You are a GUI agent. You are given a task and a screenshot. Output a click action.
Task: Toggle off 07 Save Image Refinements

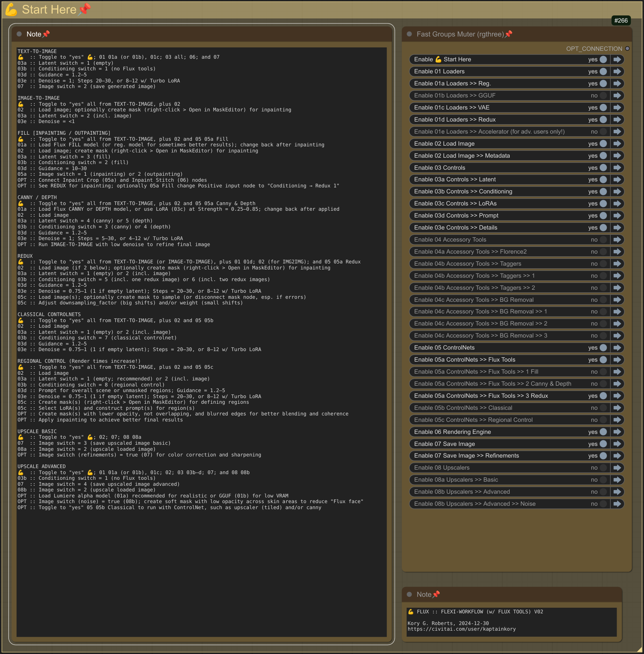tap(603, 456)
